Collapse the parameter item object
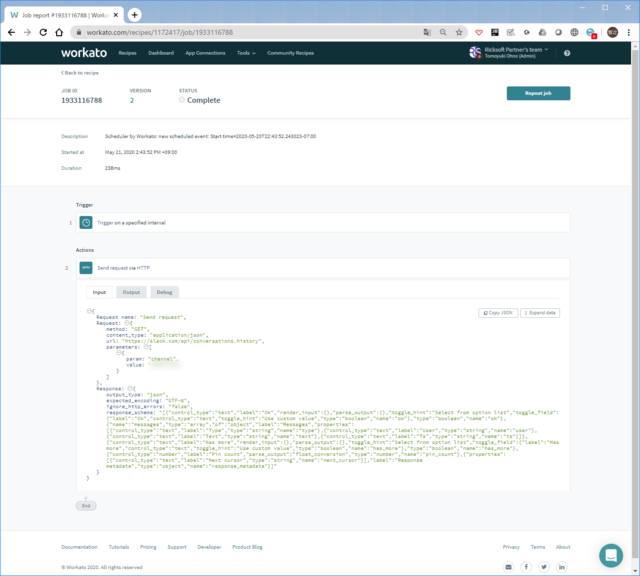 pyautogui.click(x=119, y=353)
